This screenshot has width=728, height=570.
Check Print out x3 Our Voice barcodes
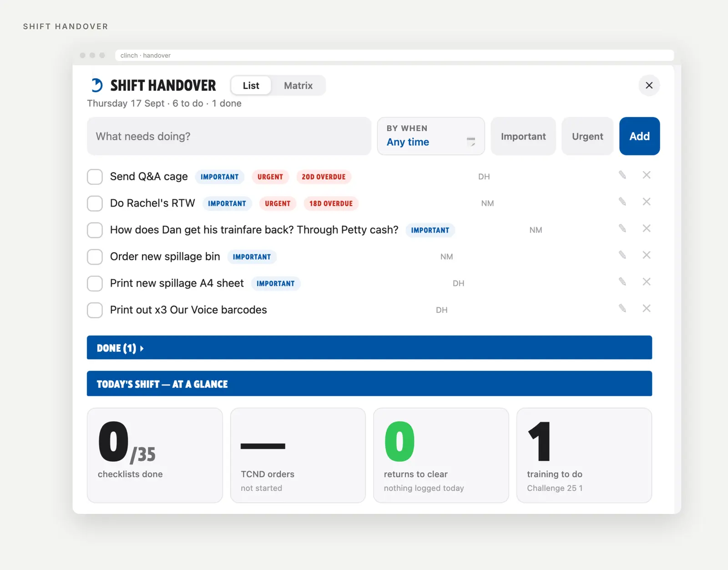coord(95,310)
